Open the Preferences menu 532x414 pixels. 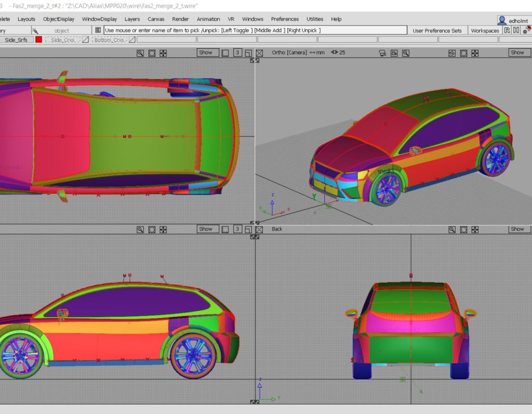click(285, 19)
